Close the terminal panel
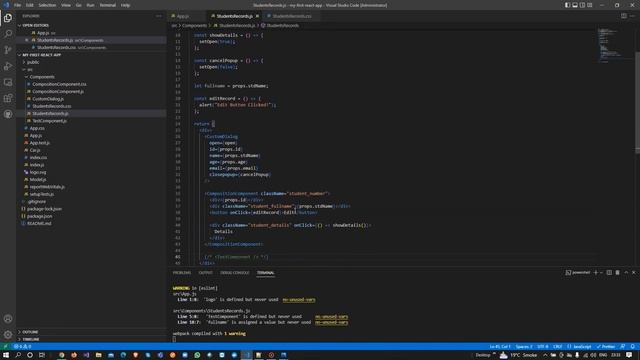640x360 pixels. [x=633, y=272]
